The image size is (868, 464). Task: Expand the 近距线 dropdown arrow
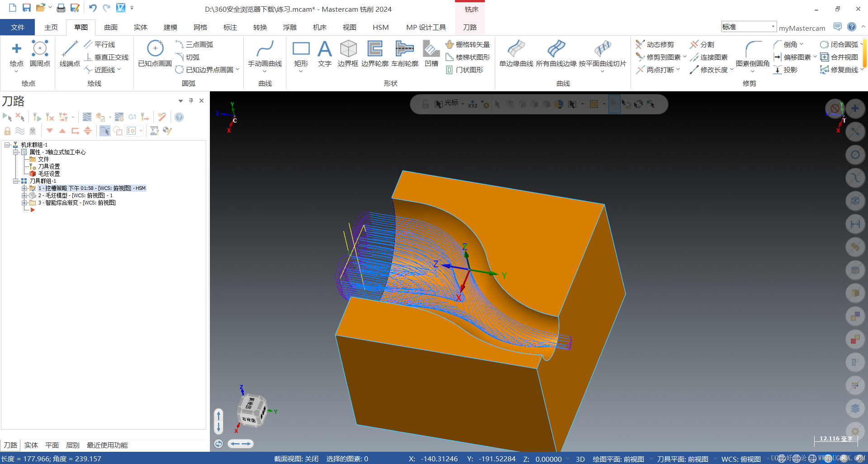click(119, 70)
